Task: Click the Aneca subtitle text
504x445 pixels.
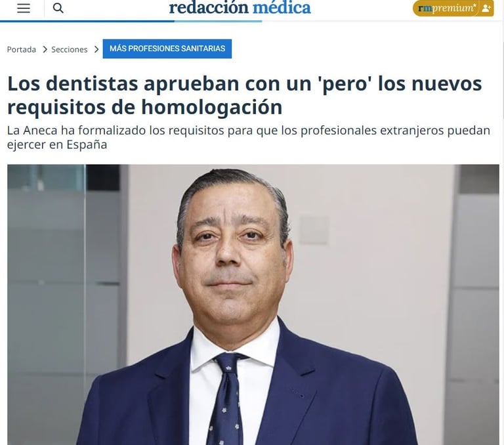Action: [x=249, y=137]
